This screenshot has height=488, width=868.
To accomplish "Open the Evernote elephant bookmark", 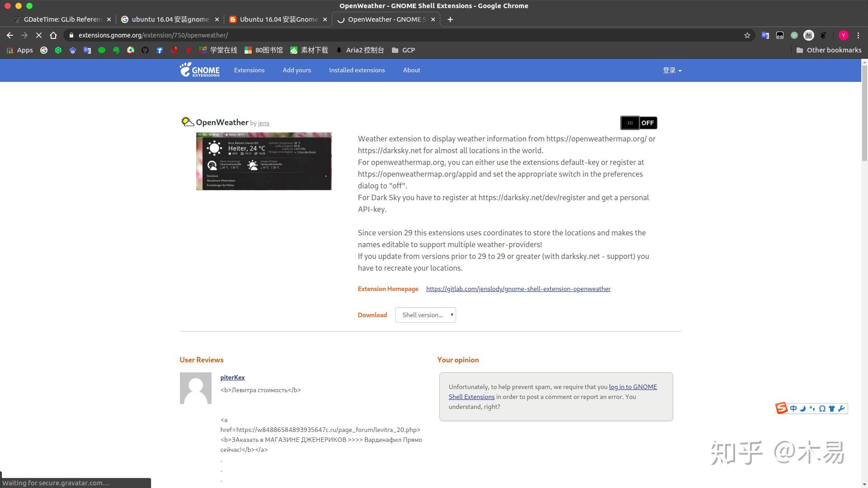I will [x=116, y=50].
